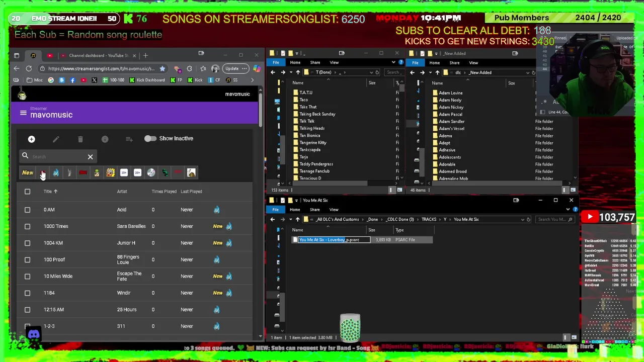Check the box for 100 Proof

28,259
